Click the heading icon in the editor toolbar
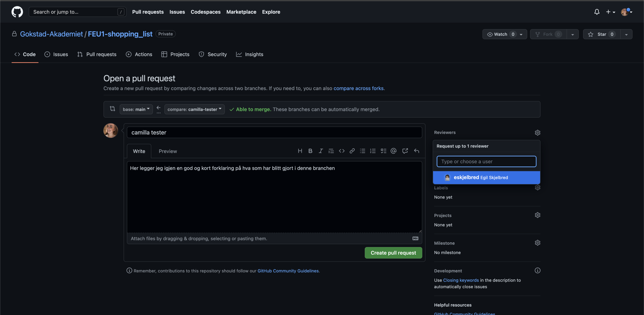The height and width of the screenshot is (315, 644). click(x=300, y=151)
